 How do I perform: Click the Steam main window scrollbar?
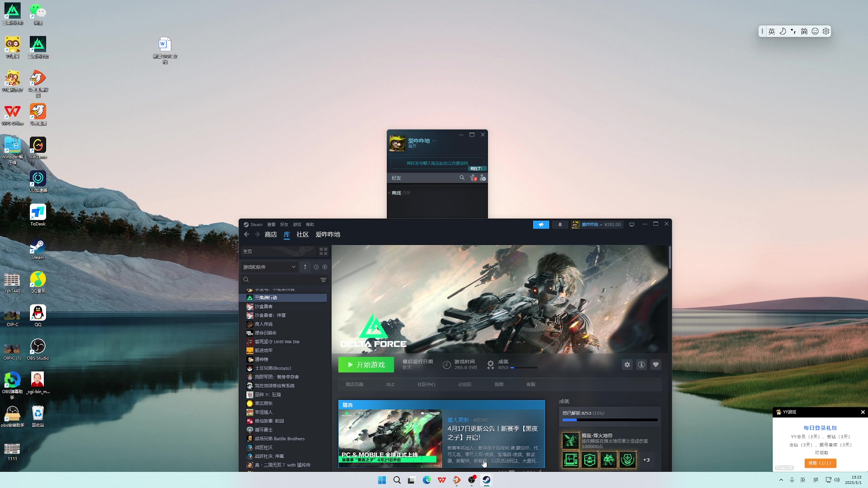[670, 258]
